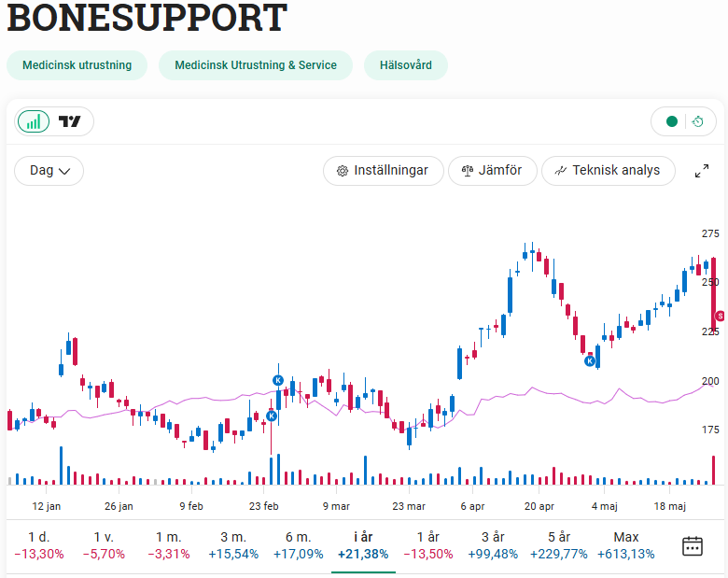Select the 1 d. period tab
Viewport: 728px width, 578px height.
coord(39,545)
